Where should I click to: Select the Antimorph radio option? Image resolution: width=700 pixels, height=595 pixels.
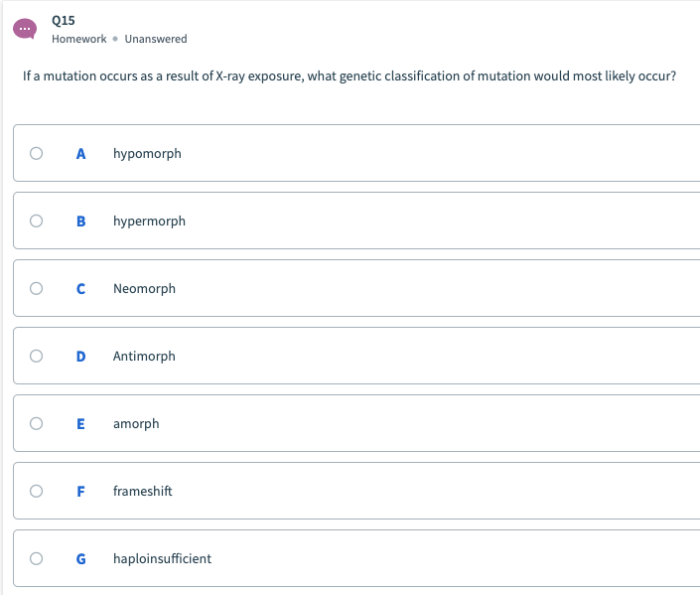click(x=37, y=357)
